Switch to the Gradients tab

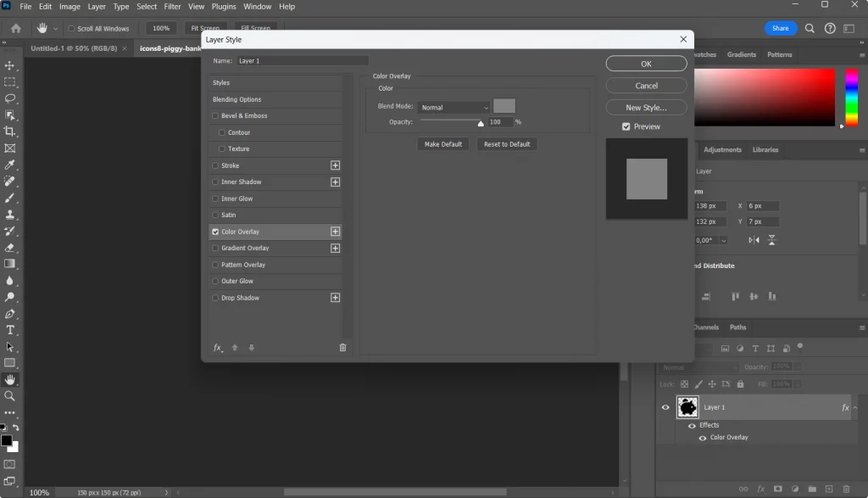point(741,55)
